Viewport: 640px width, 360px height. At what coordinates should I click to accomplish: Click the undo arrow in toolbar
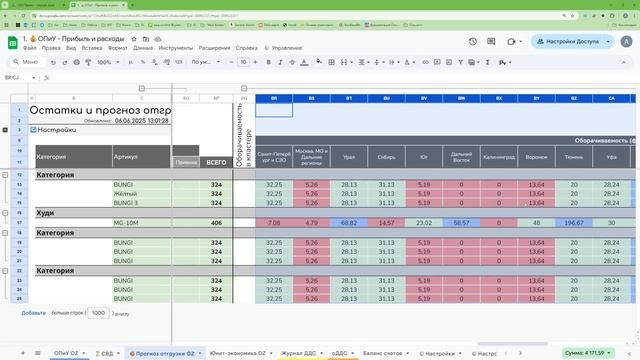(53, 62)
